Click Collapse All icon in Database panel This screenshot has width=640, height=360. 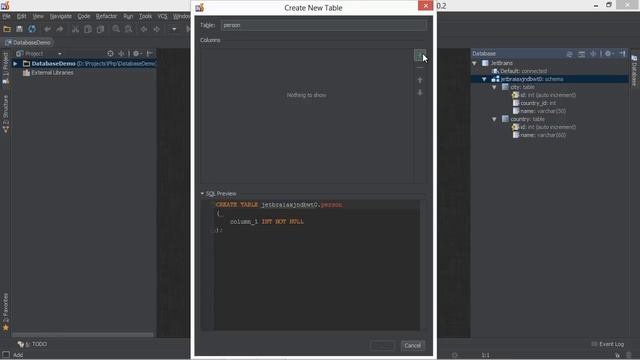click(593, 53)
